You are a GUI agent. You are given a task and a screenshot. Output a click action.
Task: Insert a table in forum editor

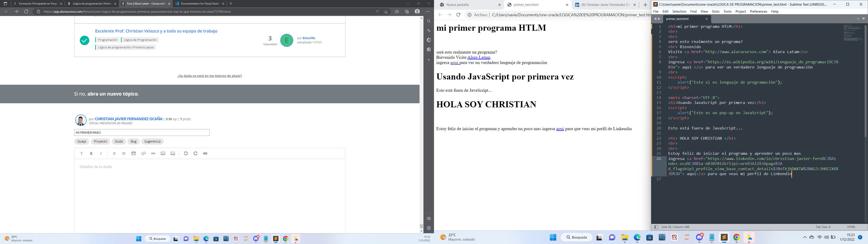(134, 153)
